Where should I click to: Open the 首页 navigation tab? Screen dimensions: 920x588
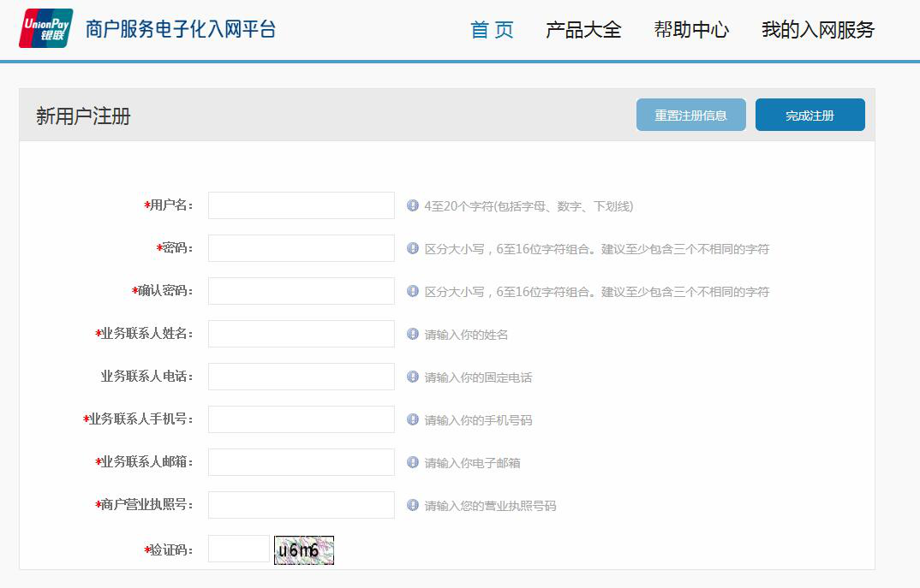[492, 30]
